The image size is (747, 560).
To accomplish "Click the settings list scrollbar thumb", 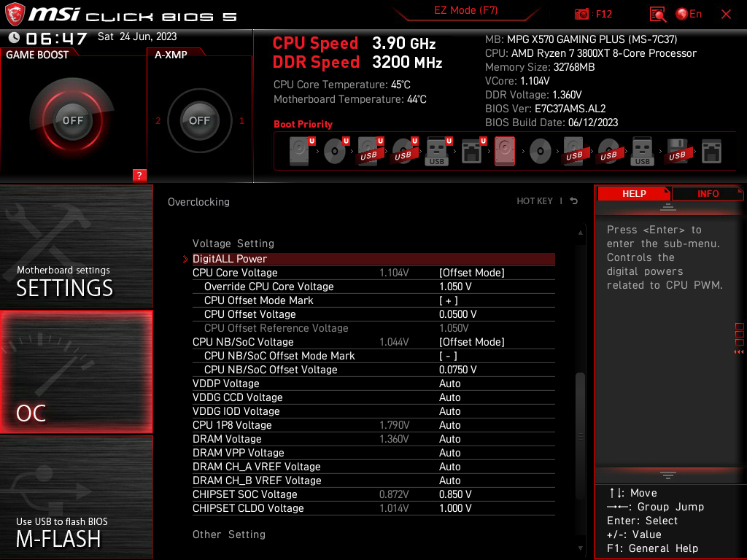I will click(580, 436).
